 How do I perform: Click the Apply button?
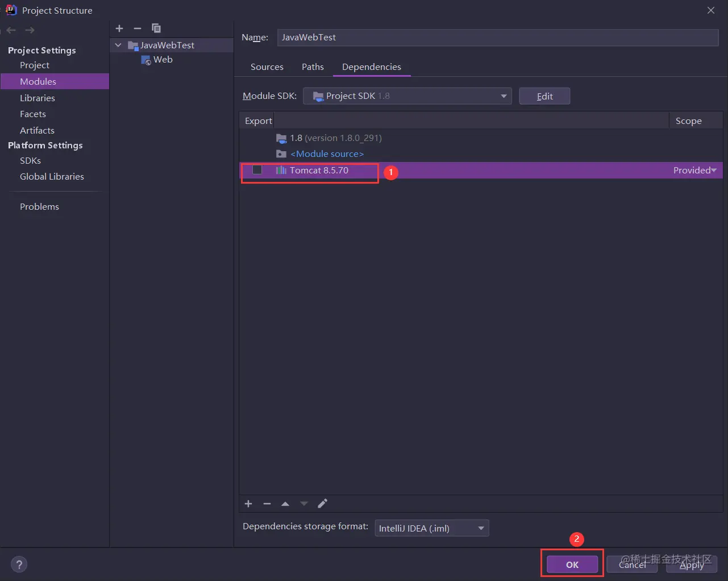(692, 565)
